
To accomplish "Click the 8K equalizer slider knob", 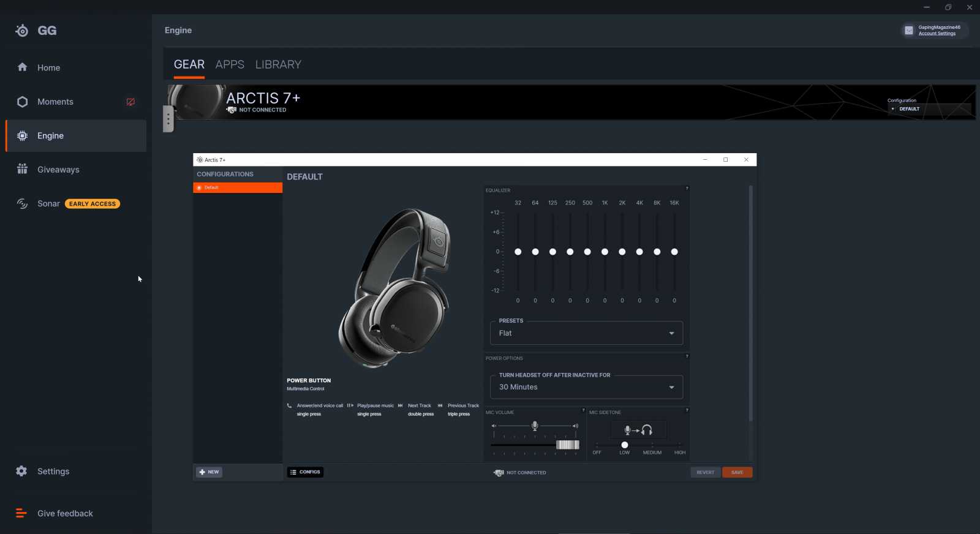I will 657,252.
